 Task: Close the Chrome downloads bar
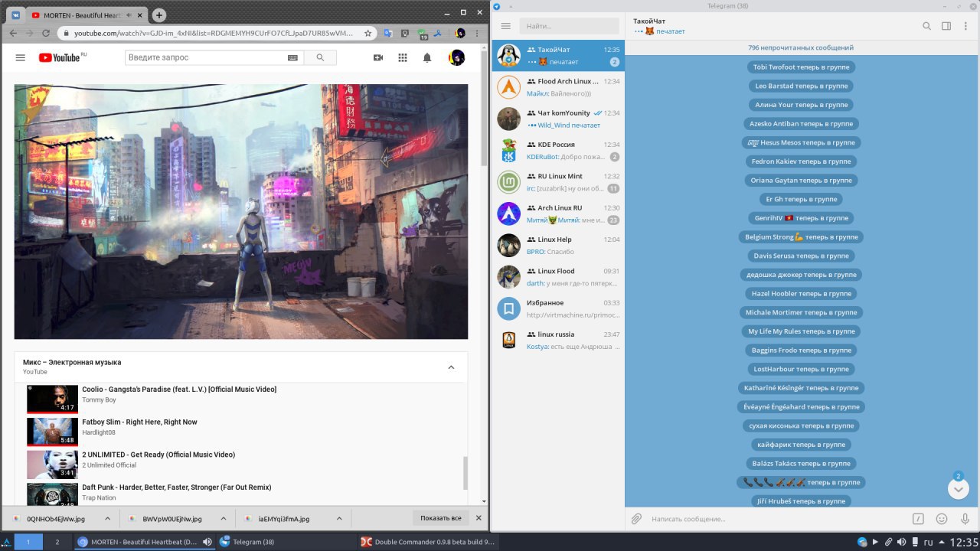(479, 518)
